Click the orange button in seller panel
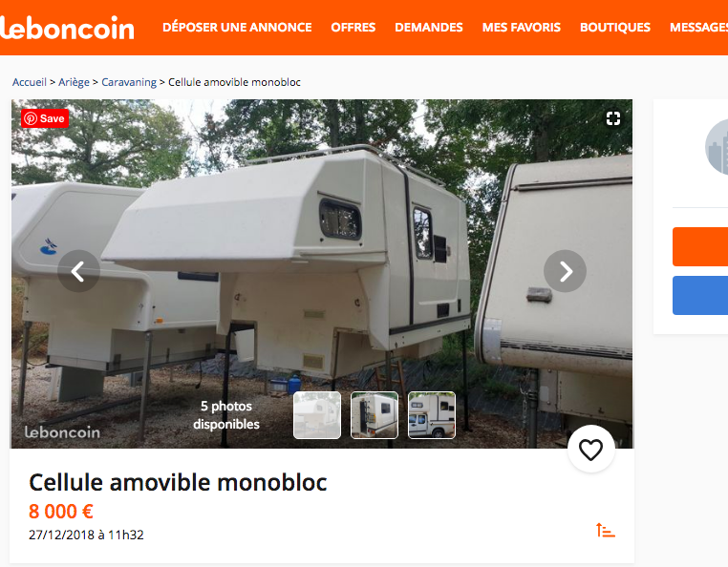The height and width of the screenshot is (567, 728). 700,246
